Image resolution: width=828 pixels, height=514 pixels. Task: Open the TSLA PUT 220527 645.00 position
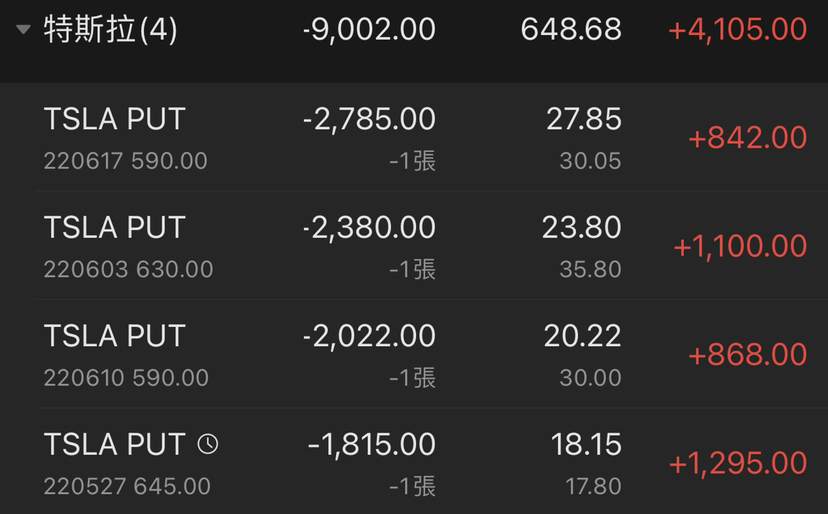414,462
